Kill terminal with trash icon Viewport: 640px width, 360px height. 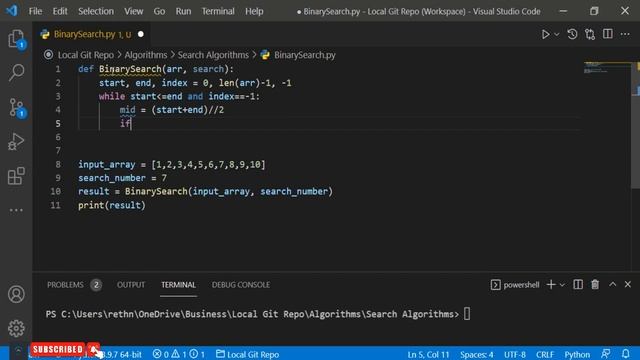595,284
